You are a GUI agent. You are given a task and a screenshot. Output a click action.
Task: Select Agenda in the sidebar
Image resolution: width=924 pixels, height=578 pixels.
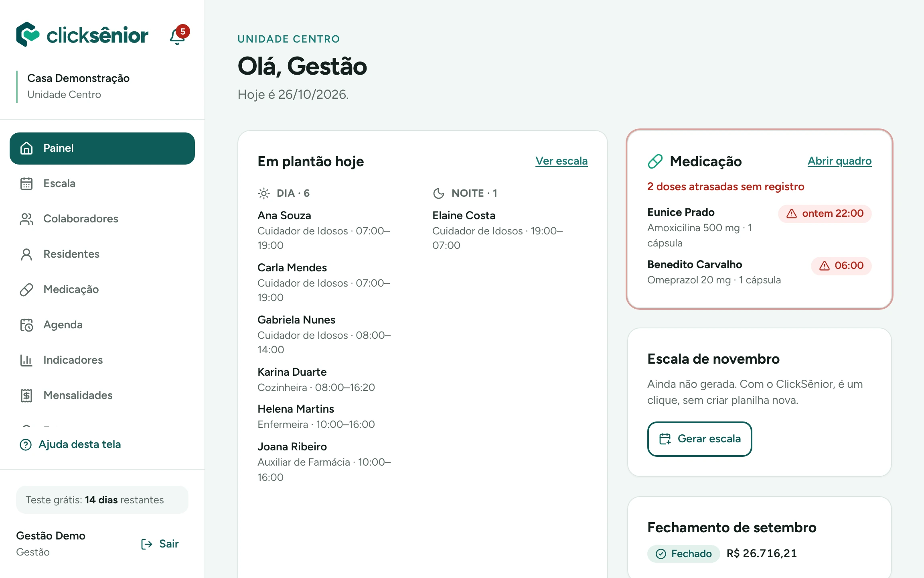102,325
